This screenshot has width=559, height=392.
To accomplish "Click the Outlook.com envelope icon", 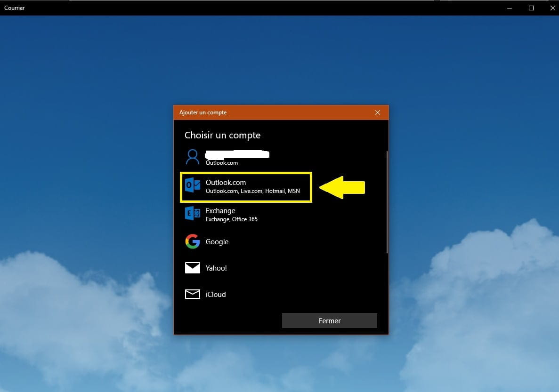I will pos(193,185).
